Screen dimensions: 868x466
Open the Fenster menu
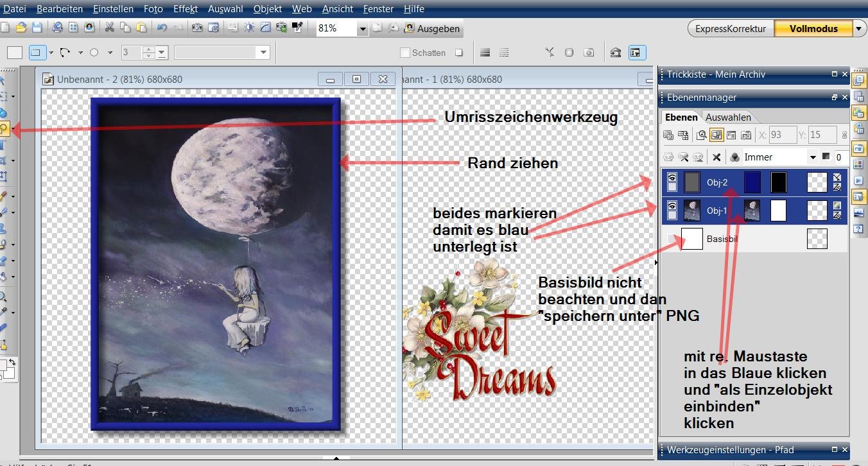tap(379, 9)
